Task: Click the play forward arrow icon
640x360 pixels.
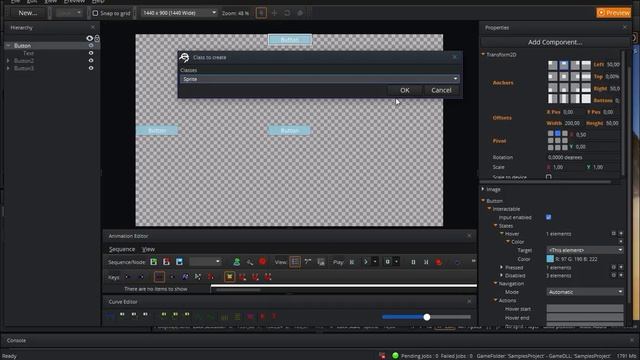Action: pyautogui.click(x=366, y=262)
